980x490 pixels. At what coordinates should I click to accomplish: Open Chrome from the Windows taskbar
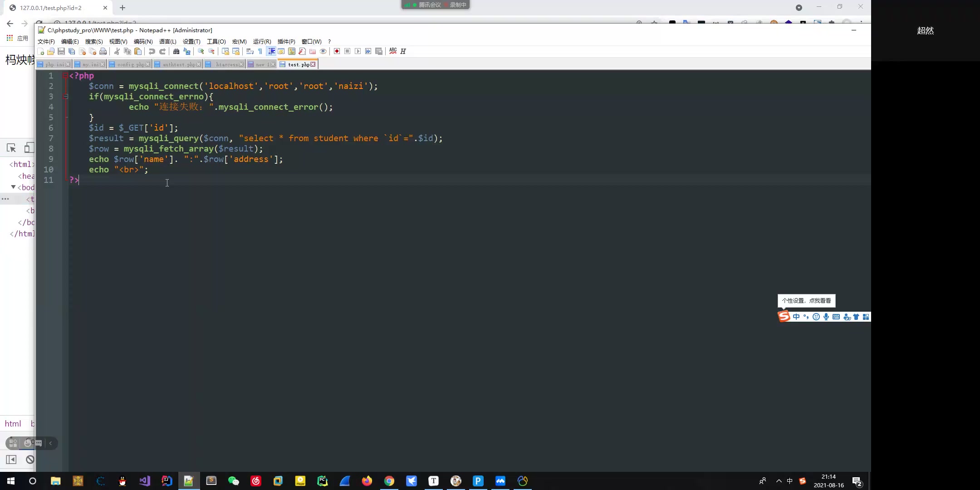coord(389,481)
